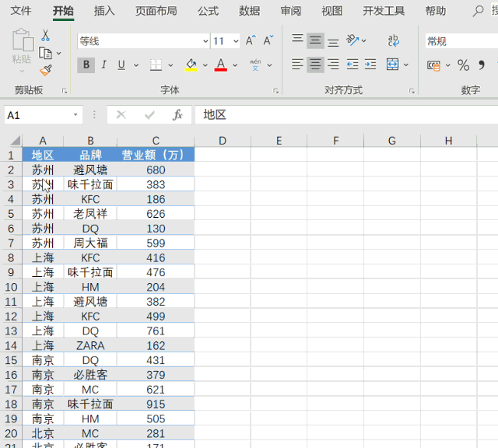The image size is (498, 448).
Task: Click the accounting number format icon
Action: click(434, 66)
